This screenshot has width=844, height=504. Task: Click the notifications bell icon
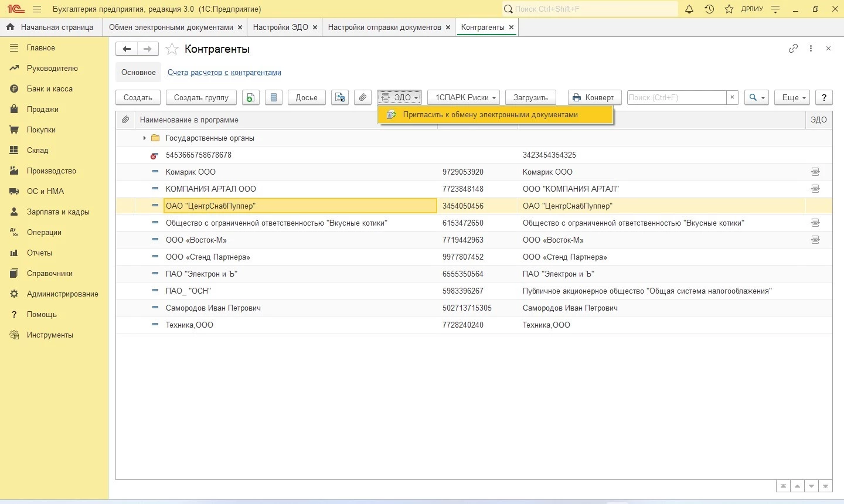pyautogui.click(x=689, y=9)
